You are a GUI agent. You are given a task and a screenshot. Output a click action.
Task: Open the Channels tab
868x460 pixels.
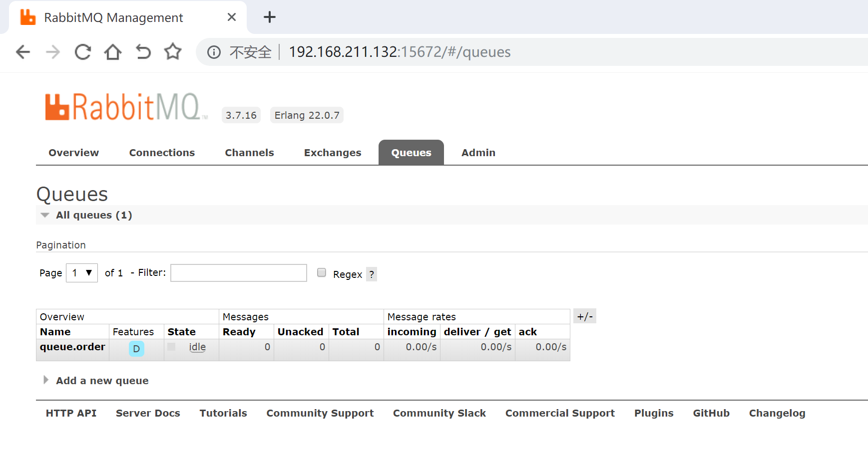click(249, 153)
